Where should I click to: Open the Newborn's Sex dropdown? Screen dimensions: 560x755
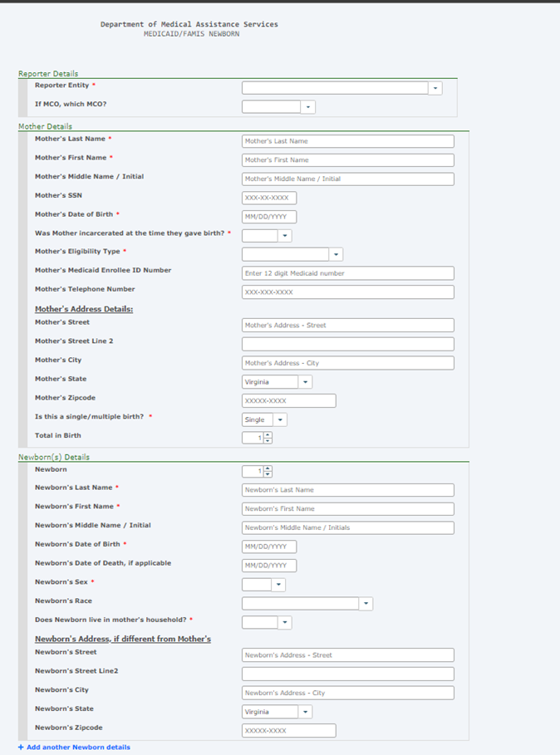point(263,585)
